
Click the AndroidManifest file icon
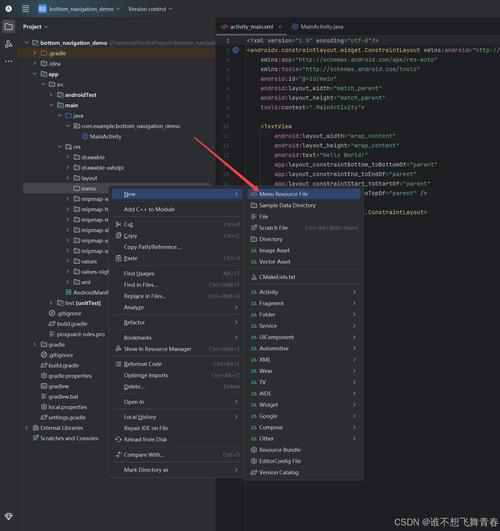(68, 292)
